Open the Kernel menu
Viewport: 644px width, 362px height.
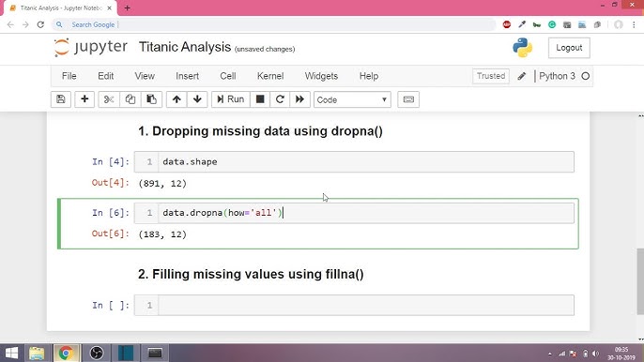coord(270,76)
